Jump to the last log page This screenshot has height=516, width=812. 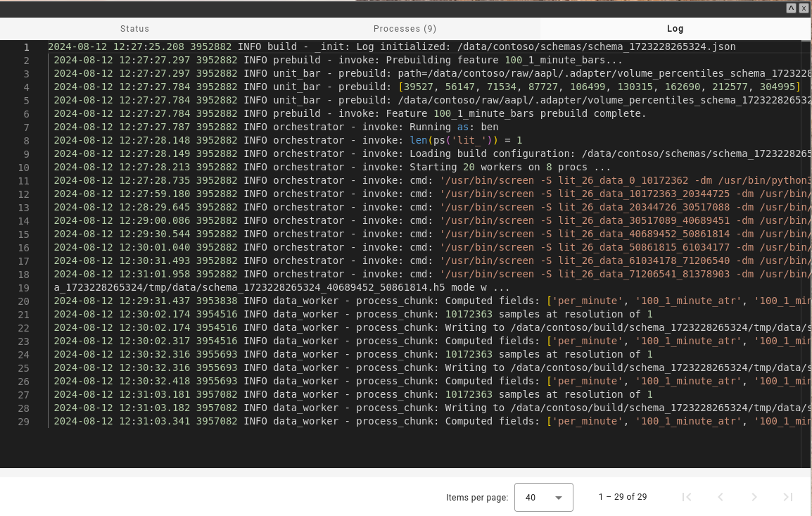pyautogui.click(x=788, y=497)
